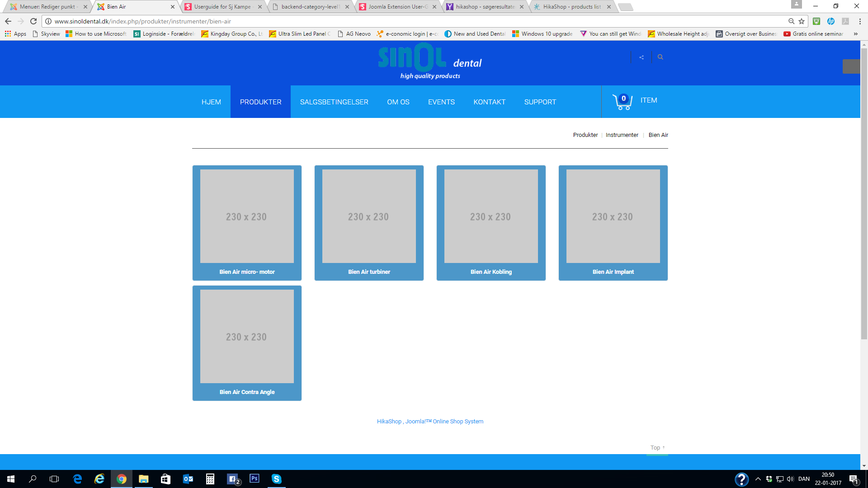Expand hidden bookmarks overflow chevron

coord(855,34)
